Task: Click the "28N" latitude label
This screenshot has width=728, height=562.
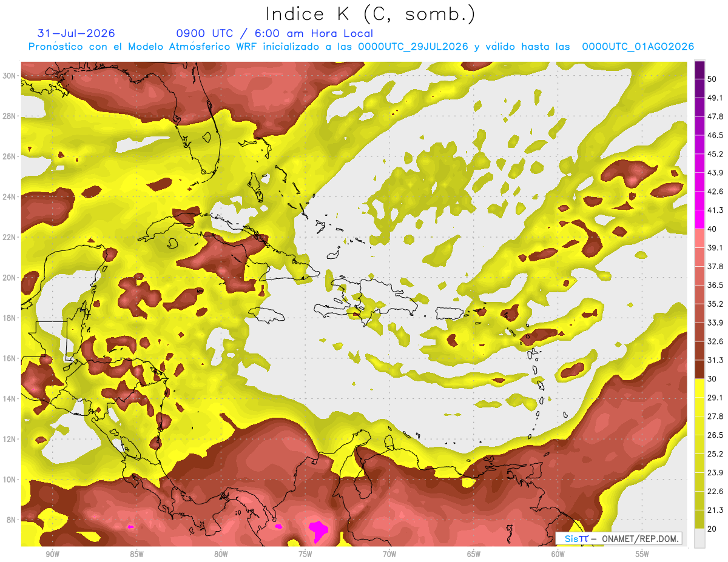Action: coord(9,116)
